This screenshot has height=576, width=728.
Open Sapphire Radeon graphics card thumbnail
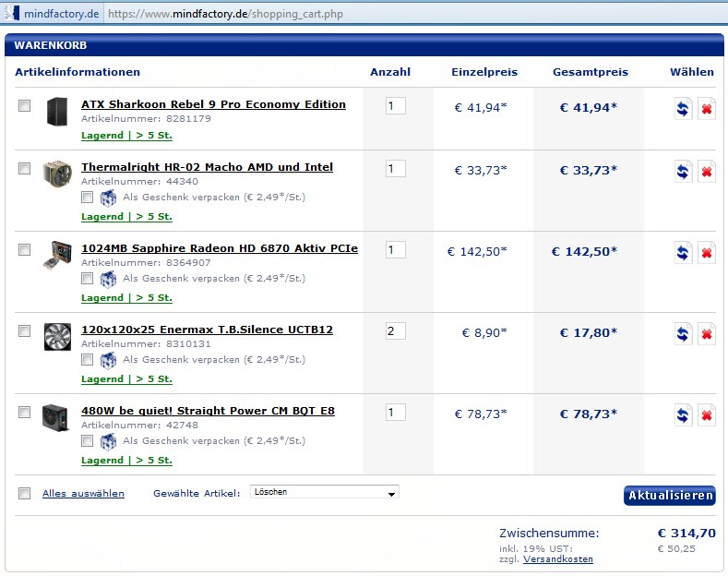coord(57,255)
